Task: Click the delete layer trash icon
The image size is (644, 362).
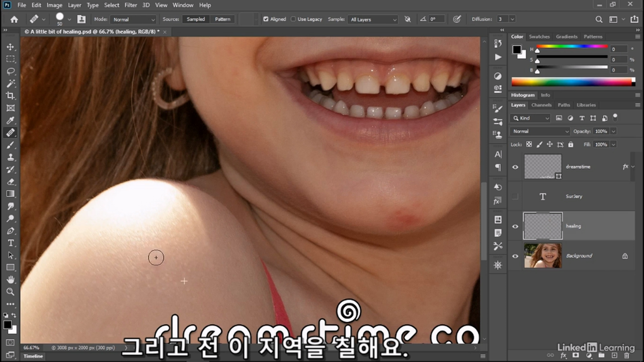Action: click(x=626, y=355)
